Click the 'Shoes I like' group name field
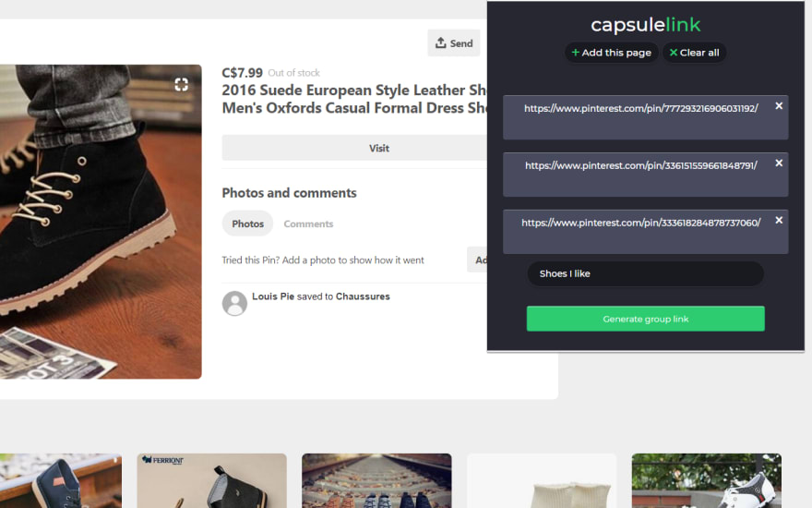 click(x=645, y=273)
